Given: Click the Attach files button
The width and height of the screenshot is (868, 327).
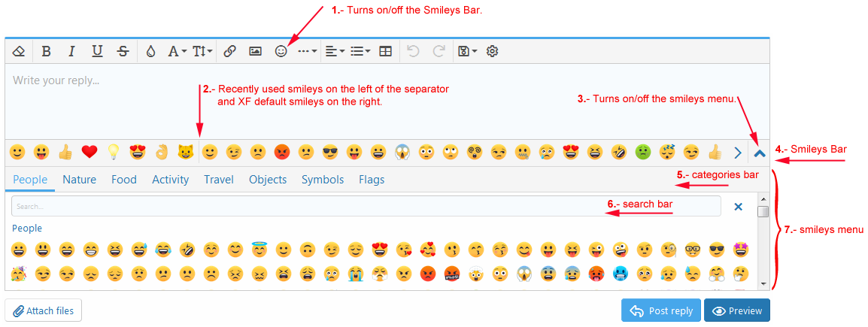Looking at the screenshot, I should click(x=44, y=310).
